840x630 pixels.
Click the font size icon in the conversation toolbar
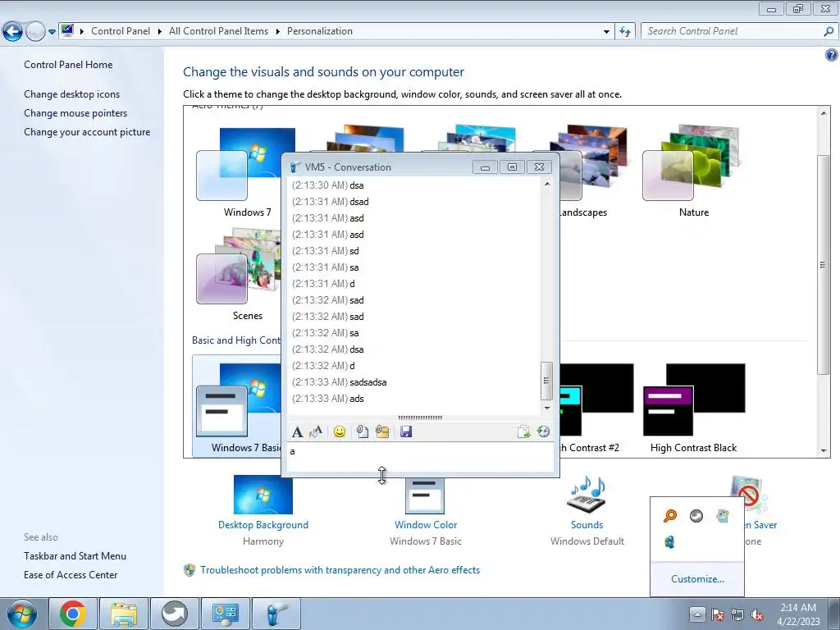pos(316,431)
